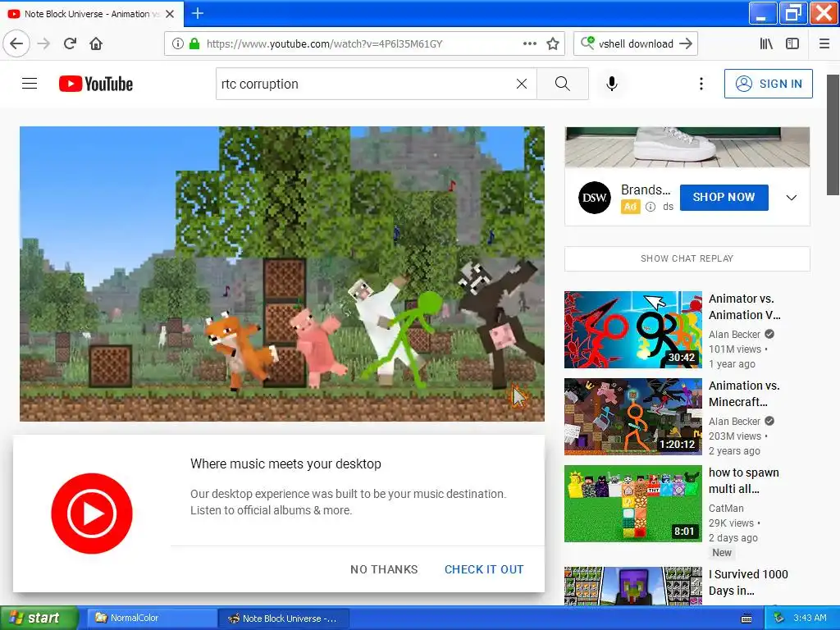Click the tray icon beside the clock
This screenshot has height=630, width=840.
click(778, 619)
